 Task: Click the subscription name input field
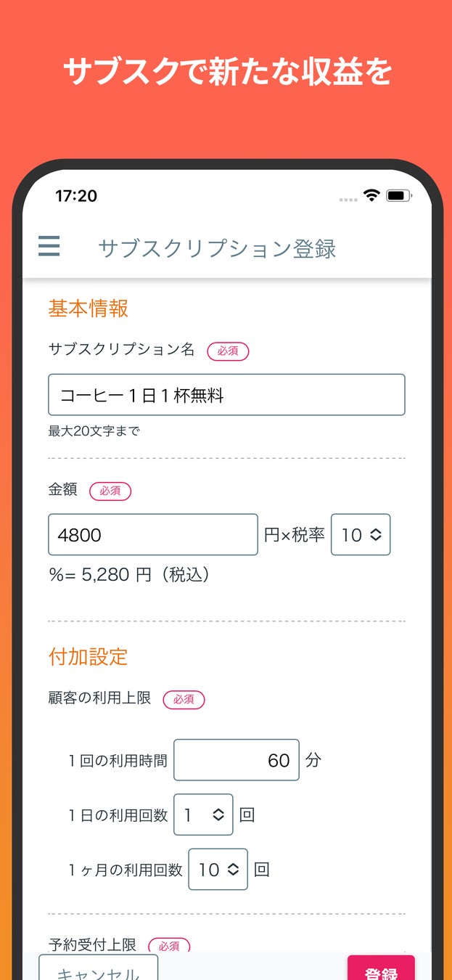pos(226,395)
